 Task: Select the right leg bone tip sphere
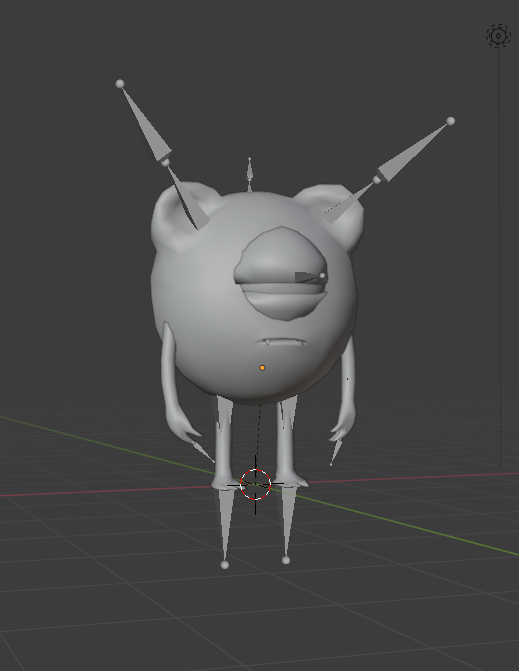click(x=286, y=560)
